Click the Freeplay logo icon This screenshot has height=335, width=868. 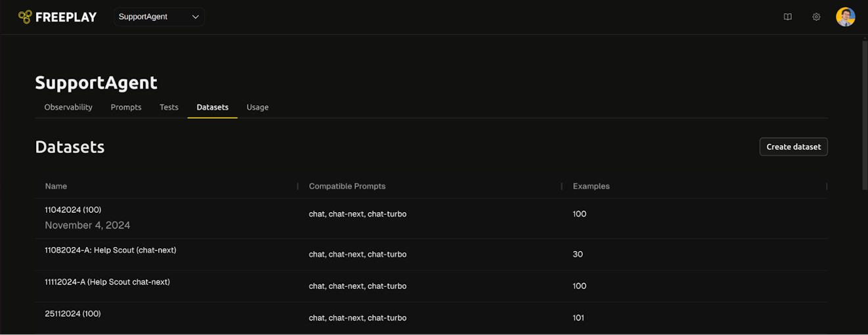25,17
